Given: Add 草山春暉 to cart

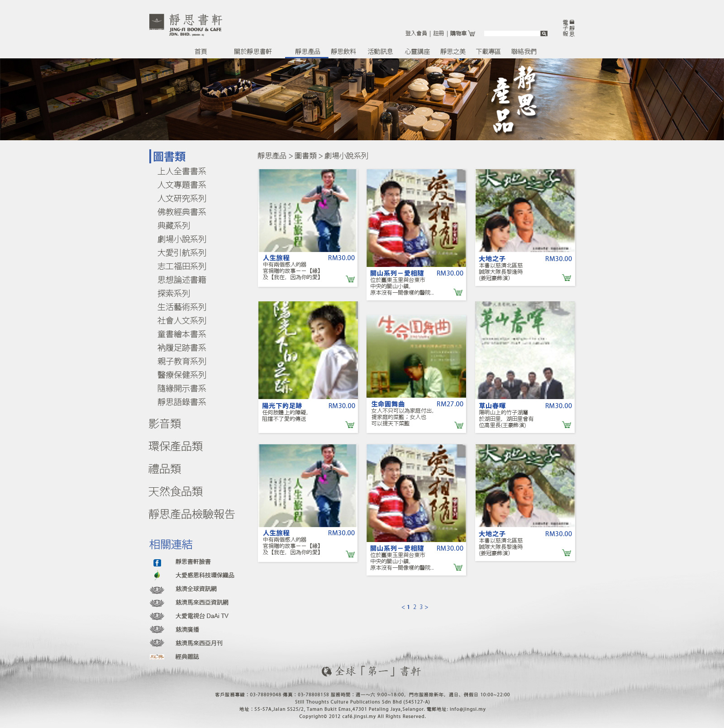Looking at the screenshot, I should click(567, 424).
